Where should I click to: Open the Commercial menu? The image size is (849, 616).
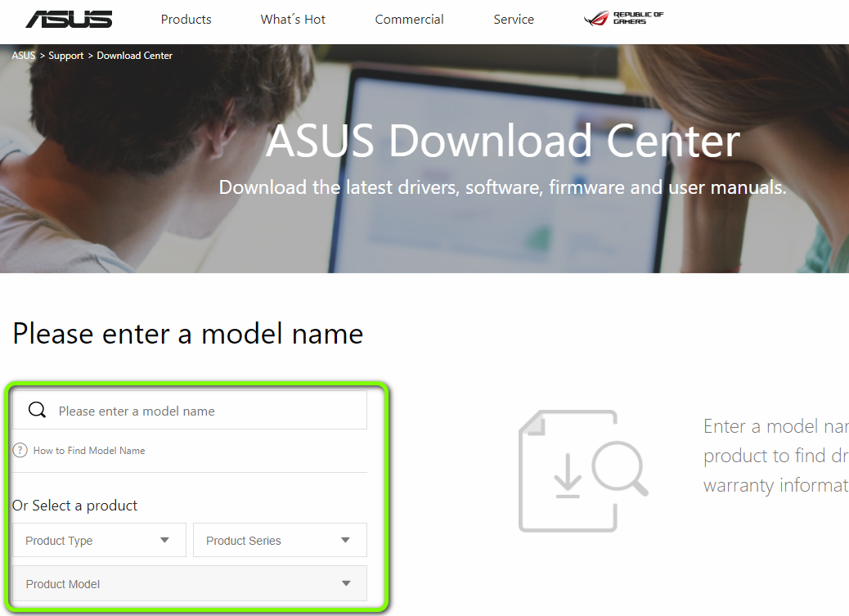[409, 20]
